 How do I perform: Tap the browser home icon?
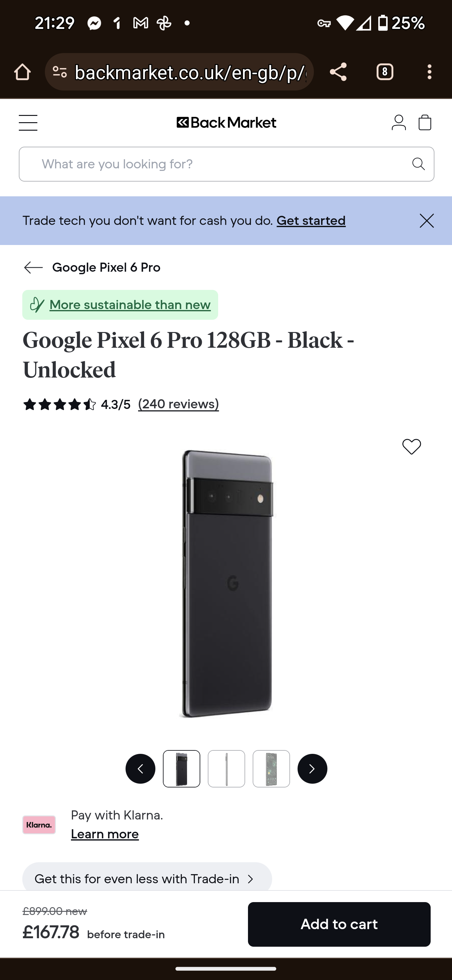click(x=22, y=72)
